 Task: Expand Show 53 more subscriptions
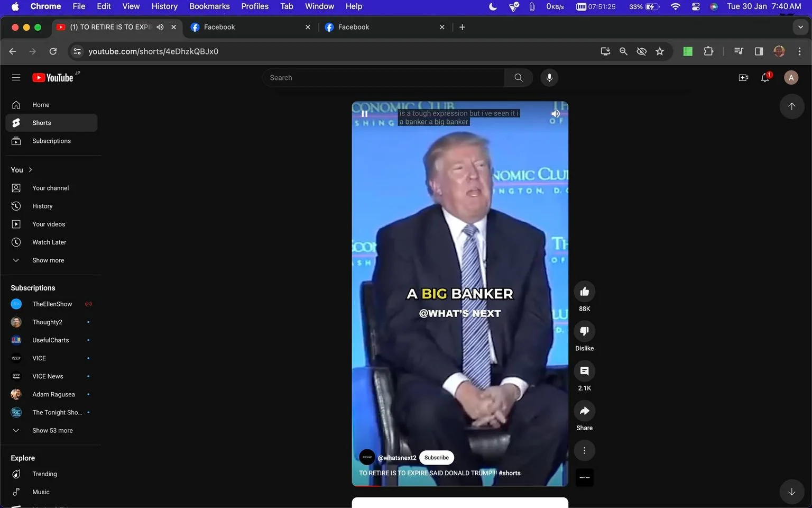51,431
